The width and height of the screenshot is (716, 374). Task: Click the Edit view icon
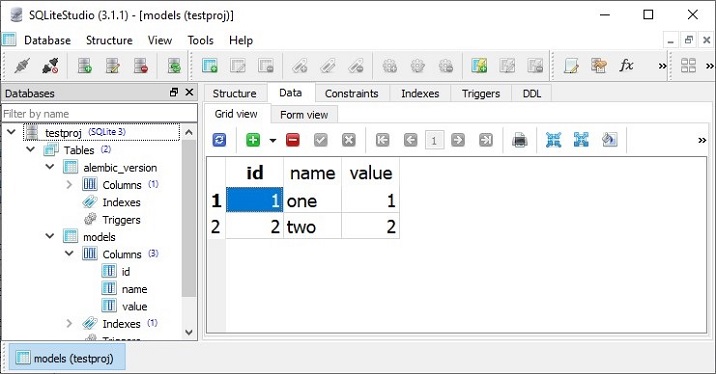point(507,66)
